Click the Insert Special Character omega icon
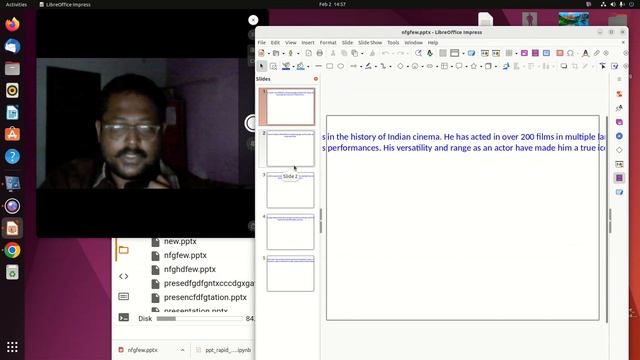The image size is (640, 360). tap(570, 53)
